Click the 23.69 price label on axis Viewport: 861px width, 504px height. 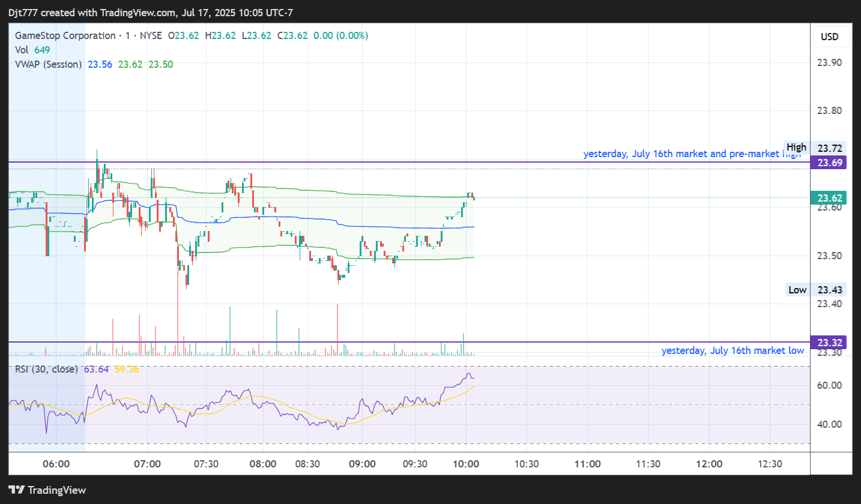point(828,163)
